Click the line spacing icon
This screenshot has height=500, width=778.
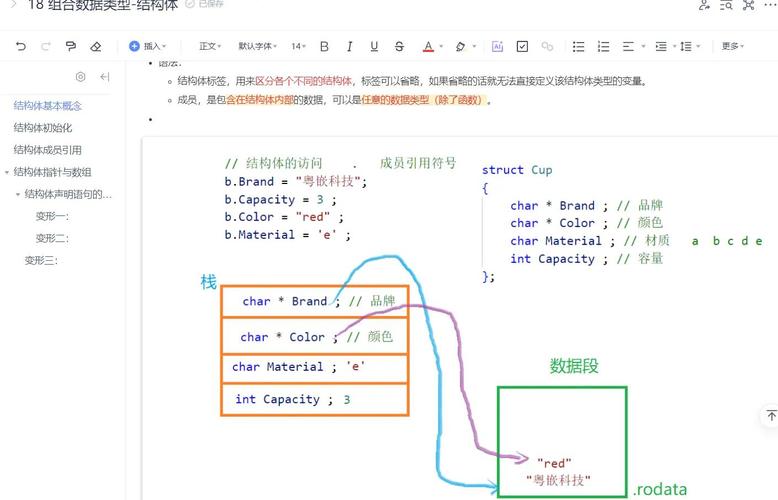point(686,46)
